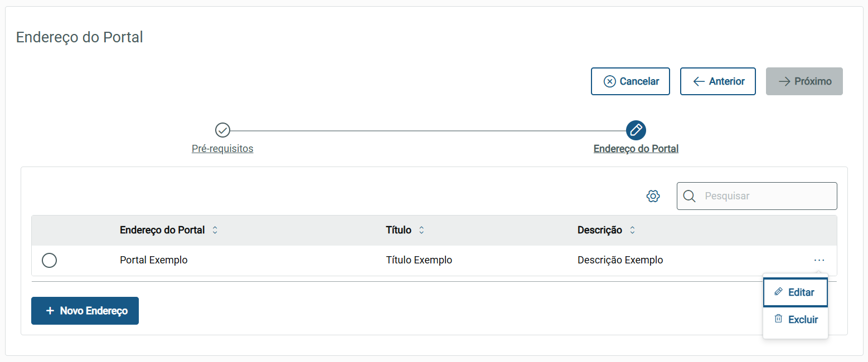Sort by Endereço do Portal column arrows
868x362 pixels.
coord(215,230)
